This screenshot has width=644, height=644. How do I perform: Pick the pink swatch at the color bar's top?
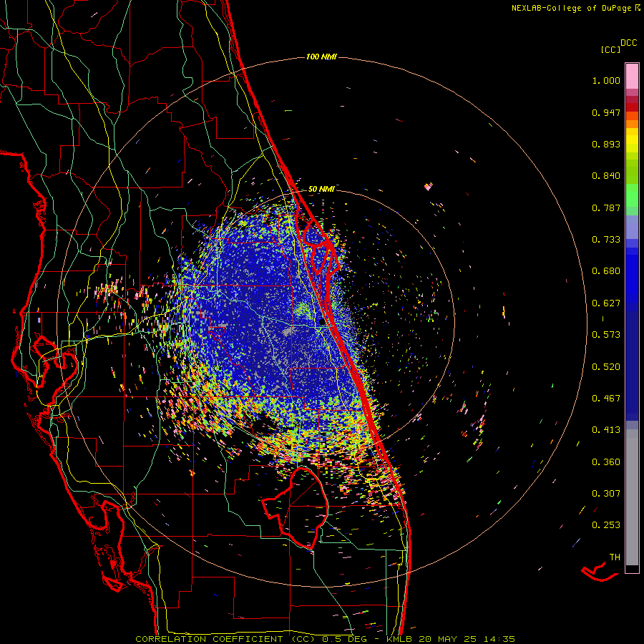pyautogui.click(x=632, y=76)
